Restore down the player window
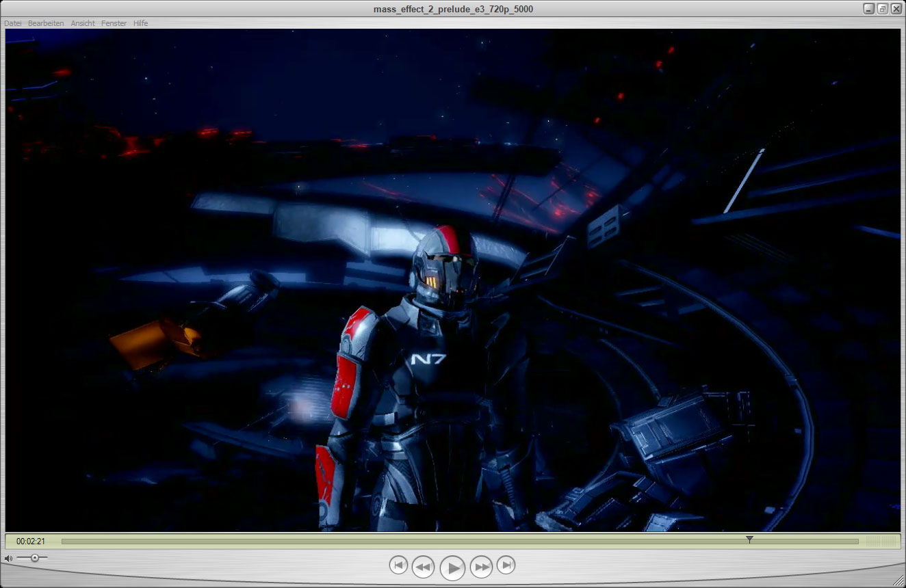Screen dimensions: 906x588 click(883, 9)
